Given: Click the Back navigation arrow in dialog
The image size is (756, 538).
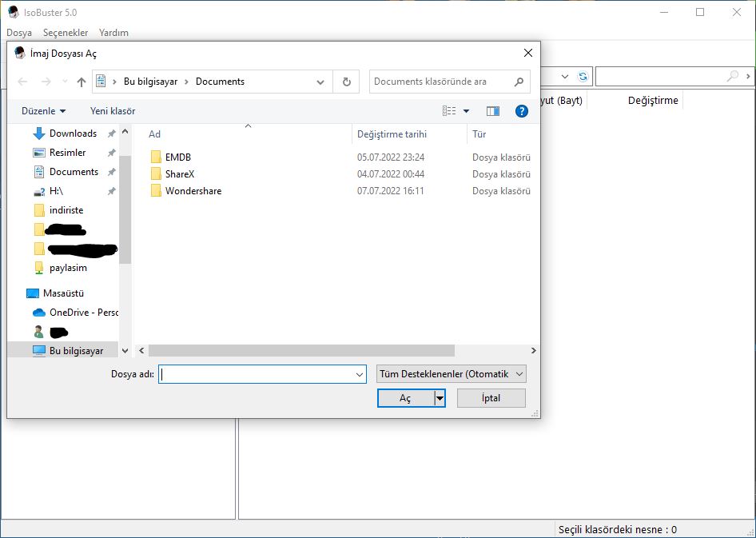Looking at the screenshot, I should coord(22,82).
